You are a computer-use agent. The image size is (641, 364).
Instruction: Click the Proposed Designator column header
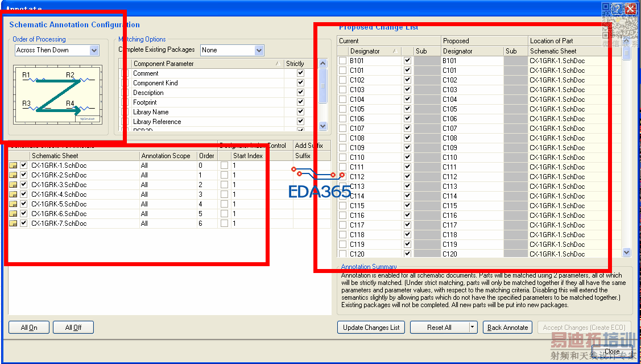click(473, 51)
